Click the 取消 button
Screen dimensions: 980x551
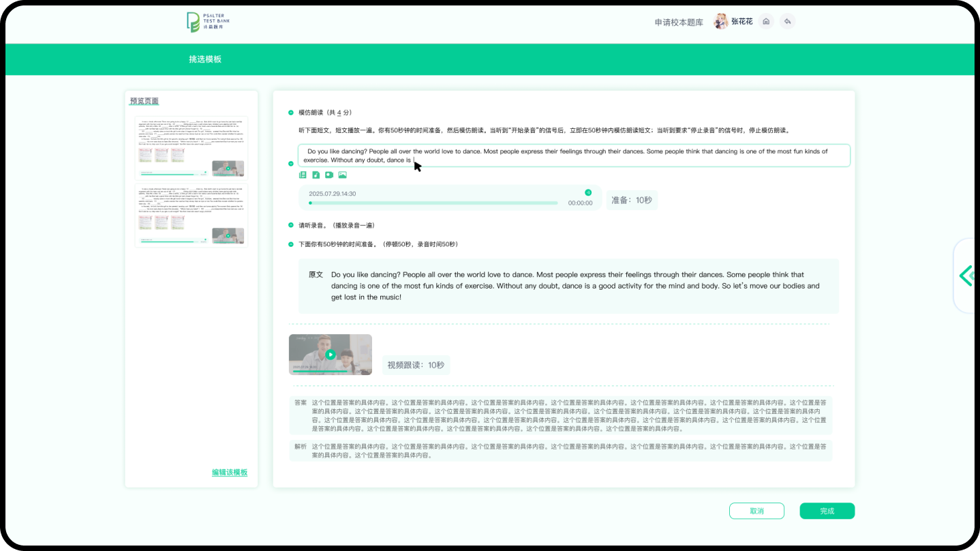point(756,511)
